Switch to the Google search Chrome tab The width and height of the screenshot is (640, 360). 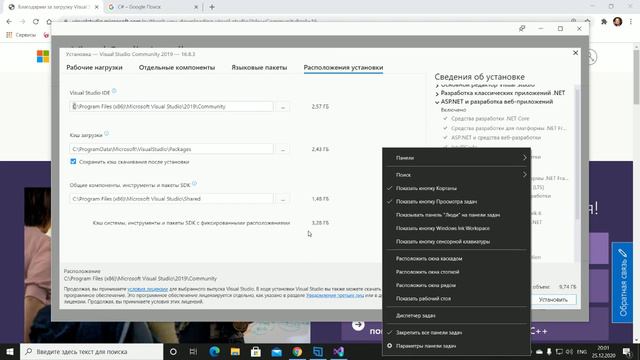pyautogui.click(x=153, y=7)
